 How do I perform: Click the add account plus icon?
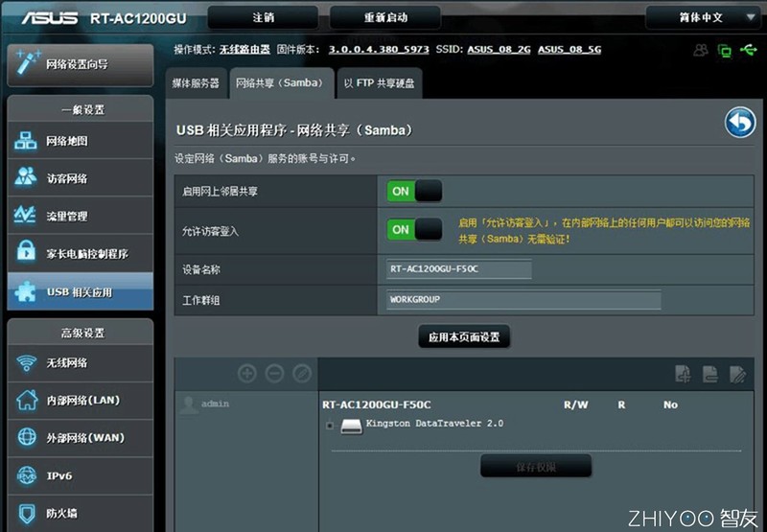(x=247, y=374)
